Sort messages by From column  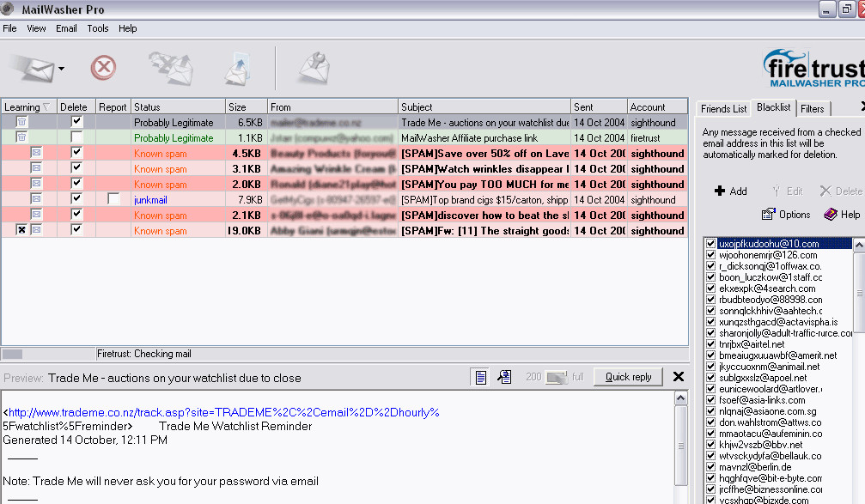(332, 107)
